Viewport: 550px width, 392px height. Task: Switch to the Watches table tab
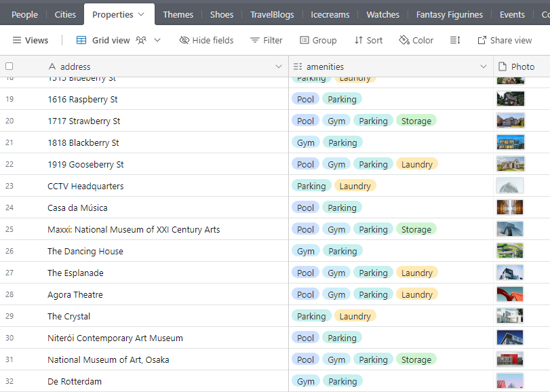[382, 14]
